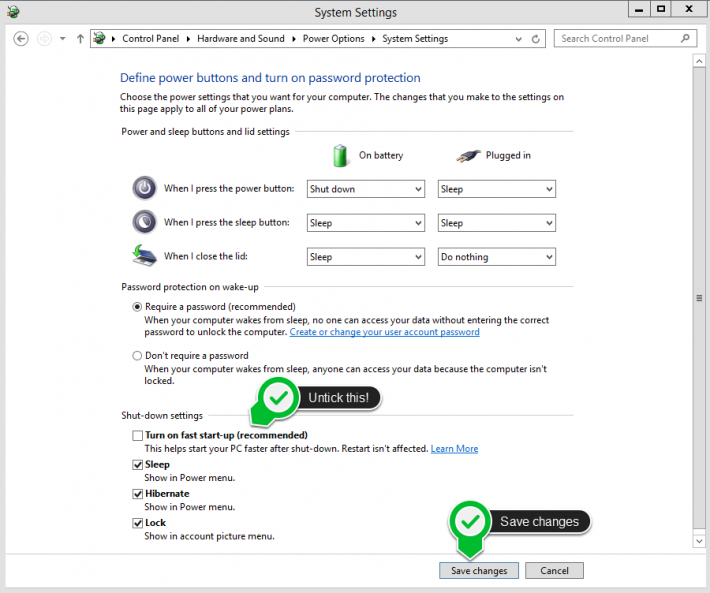The height and width of the screenshot is (593, 710).
Task: Untick the Sleep checkbox
Action: pos(137,465)
